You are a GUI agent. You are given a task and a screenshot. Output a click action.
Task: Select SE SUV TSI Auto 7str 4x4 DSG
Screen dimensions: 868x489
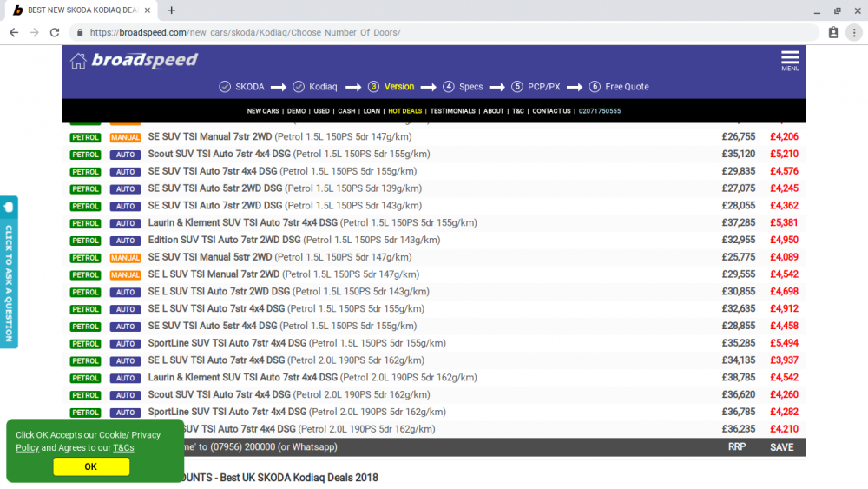coord(282,171)
